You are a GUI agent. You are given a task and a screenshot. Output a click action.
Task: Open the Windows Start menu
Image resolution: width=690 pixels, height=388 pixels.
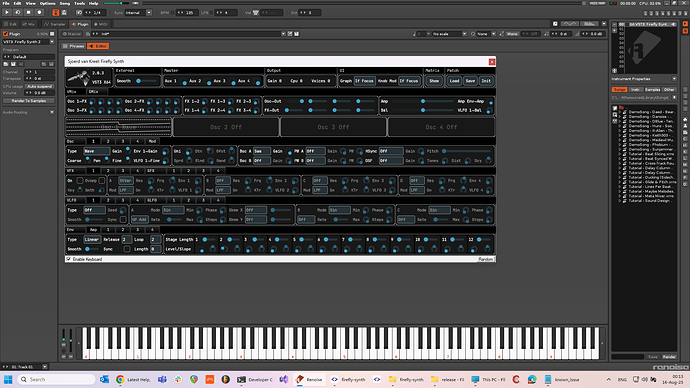point(8,379)
